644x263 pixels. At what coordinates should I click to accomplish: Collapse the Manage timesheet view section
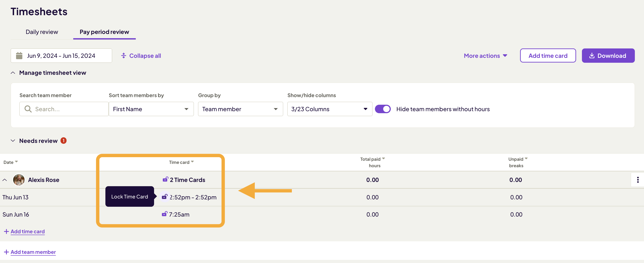(13, 73)
